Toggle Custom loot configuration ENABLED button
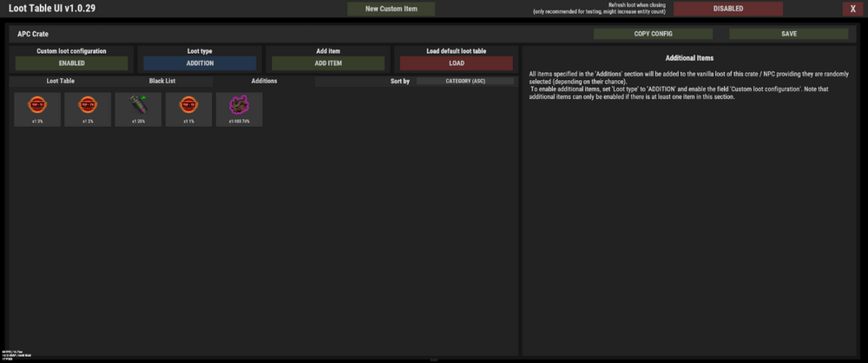The image size is (868, 363). click(71, 63)
